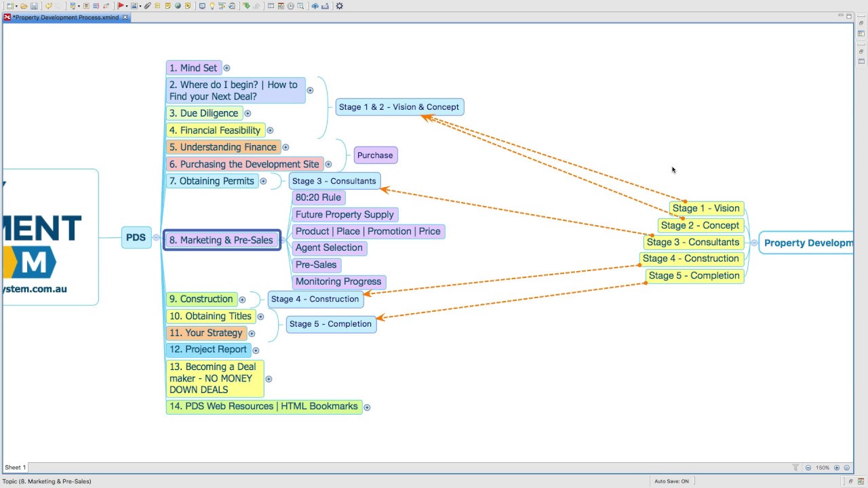Select the yellow 'Stage 1 - Vision' topic
Viewport: 868px width, 488px height.
(x=706, y=208)
